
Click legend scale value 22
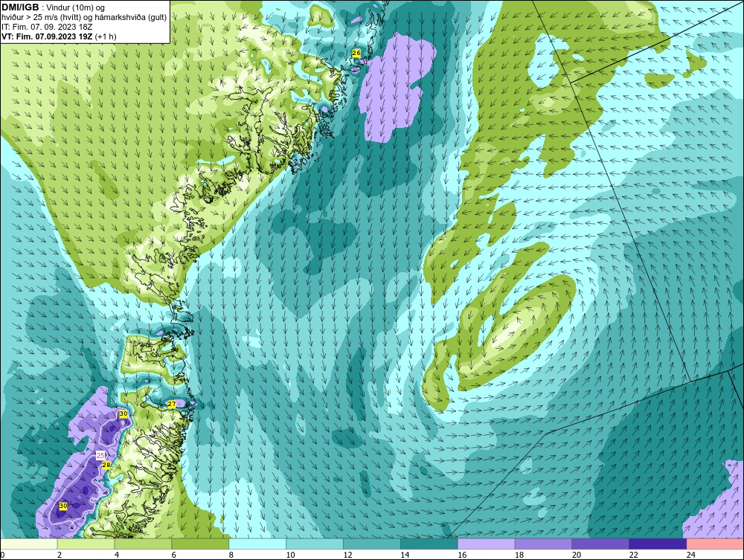point(633,555)
